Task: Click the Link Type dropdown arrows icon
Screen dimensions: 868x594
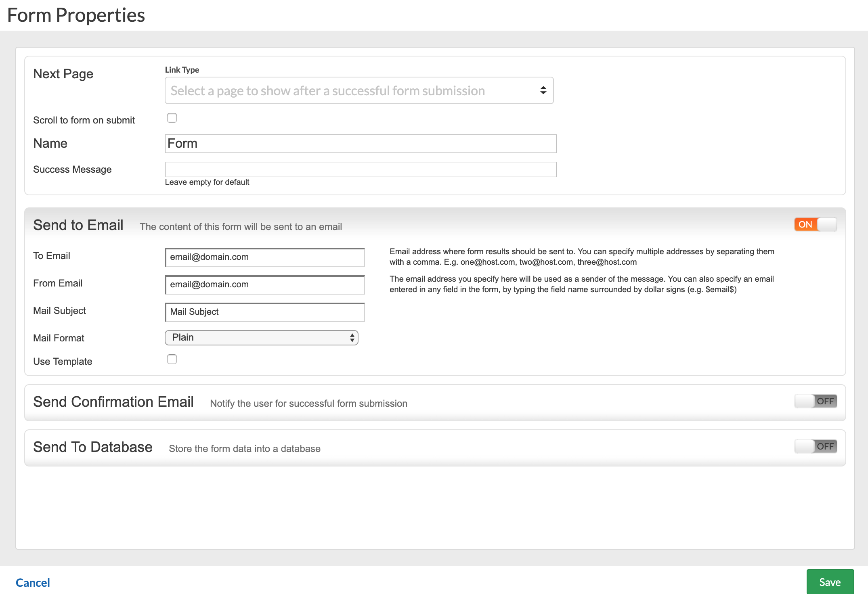Action: click(x=543, y=91)
